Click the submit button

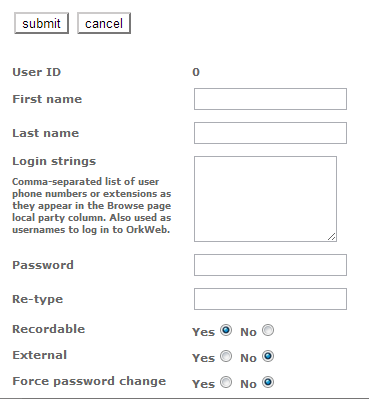click(x=41, y=23)
